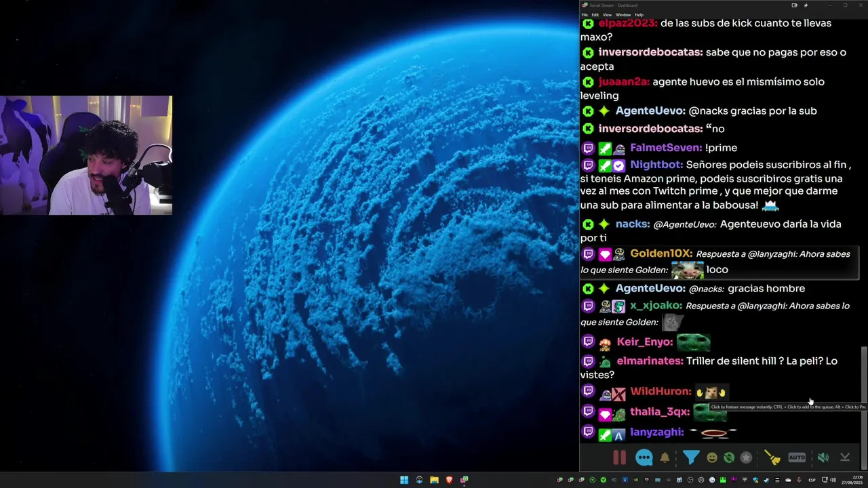
Task: Open the Windows Start button
Action: (404, 480)
